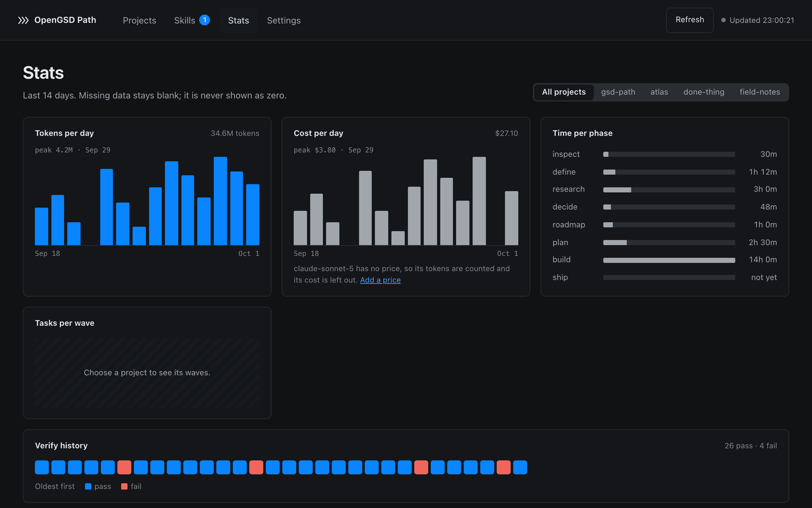Click the "Tasks per wave" heading

pyautogui.click(x=64, y=323)
